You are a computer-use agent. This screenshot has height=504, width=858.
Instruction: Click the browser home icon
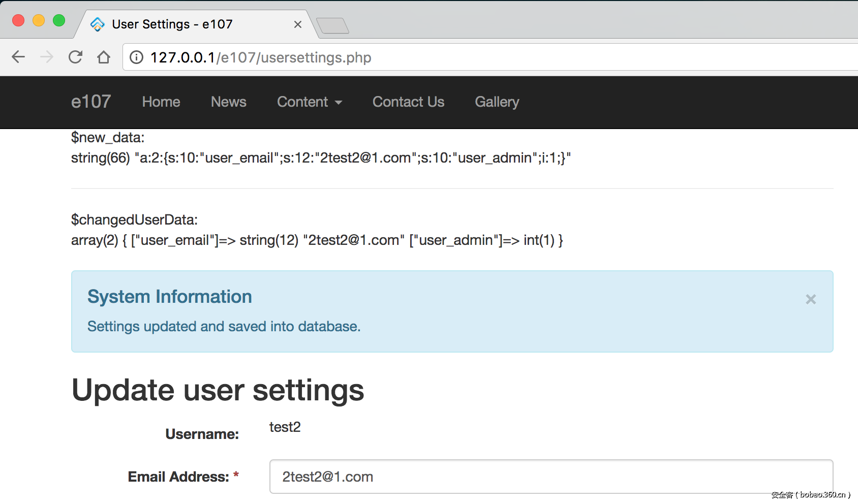[104, 57]
